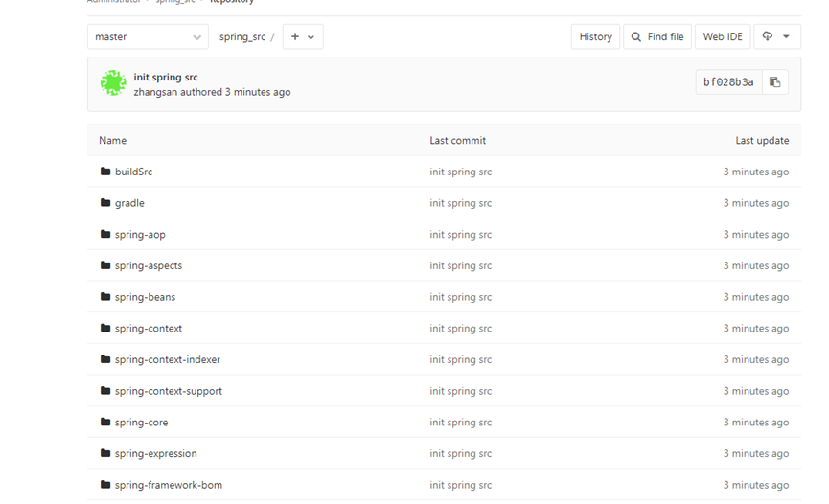Click the spring-context-indexer folder icon
This screenshot has height=504, width=829.
coord(105,359)
